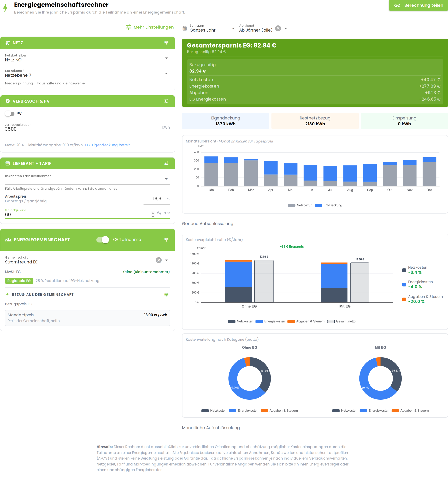Turn off the EG Teilnahme switch
Image resolution: width=448 pixels, height=487 pixels.
click(x=103, y=240)
